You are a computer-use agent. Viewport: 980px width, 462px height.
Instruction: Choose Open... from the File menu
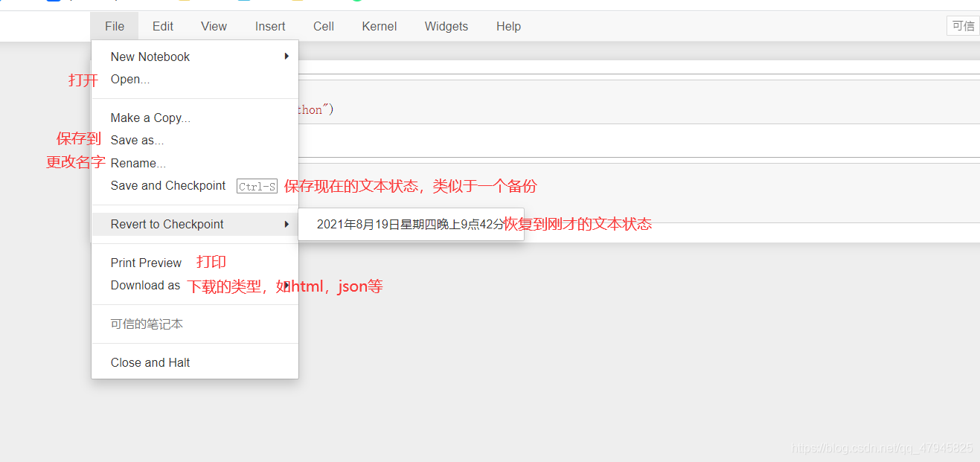click(x=130, y=80)
